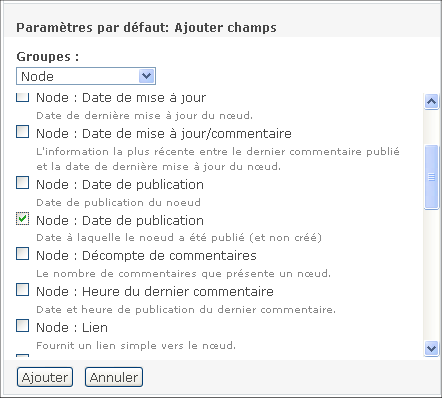Click the Node : Date de mise à jour/commentaire label

[164, 133]
